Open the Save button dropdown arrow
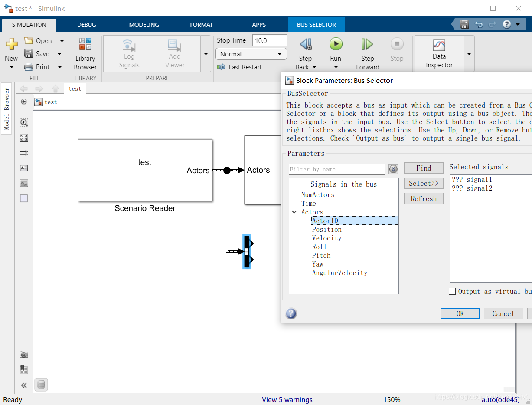 pos(59,54)
